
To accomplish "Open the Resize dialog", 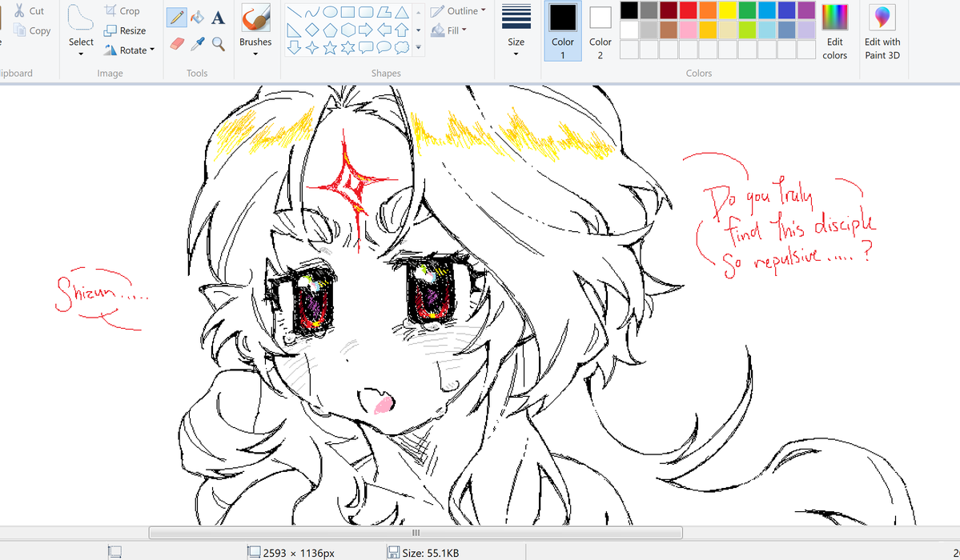I will point(125,30).
